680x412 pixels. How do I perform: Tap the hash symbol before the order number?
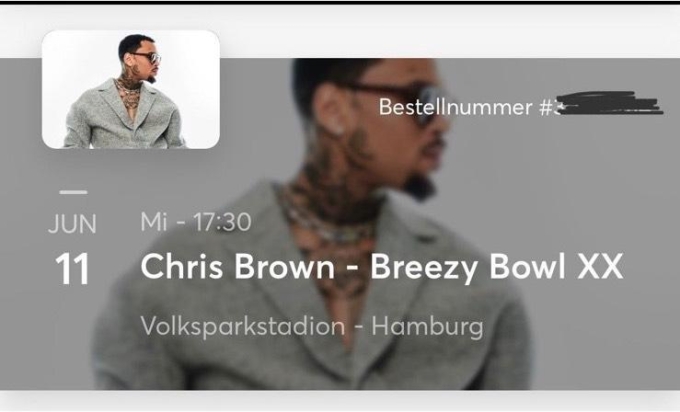click(x=546, y=108)
